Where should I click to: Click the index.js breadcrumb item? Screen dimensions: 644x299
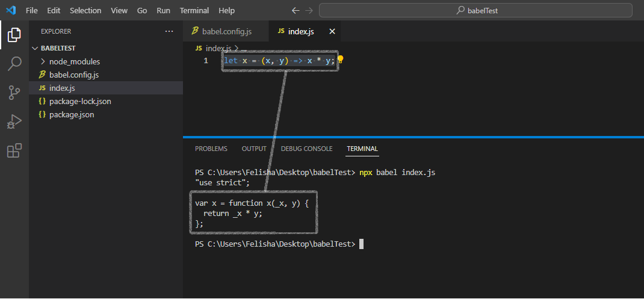(218, 49)
